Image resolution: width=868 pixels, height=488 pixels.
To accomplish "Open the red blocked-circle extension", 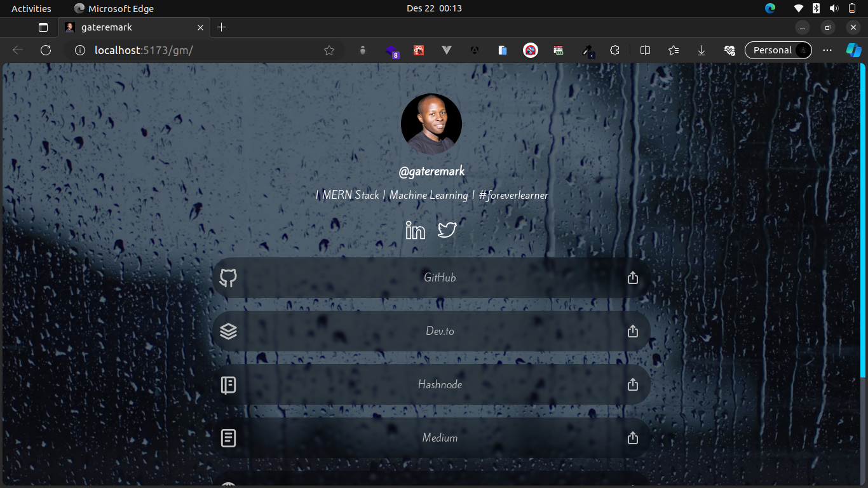I will coord(531,50).
